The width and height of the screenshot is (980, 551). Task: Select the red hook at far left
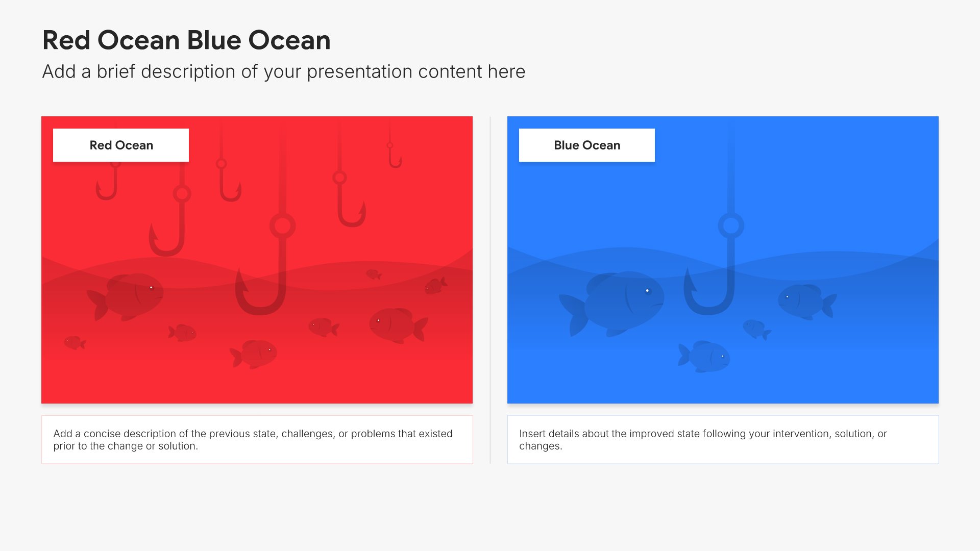[x=107, y=181]
